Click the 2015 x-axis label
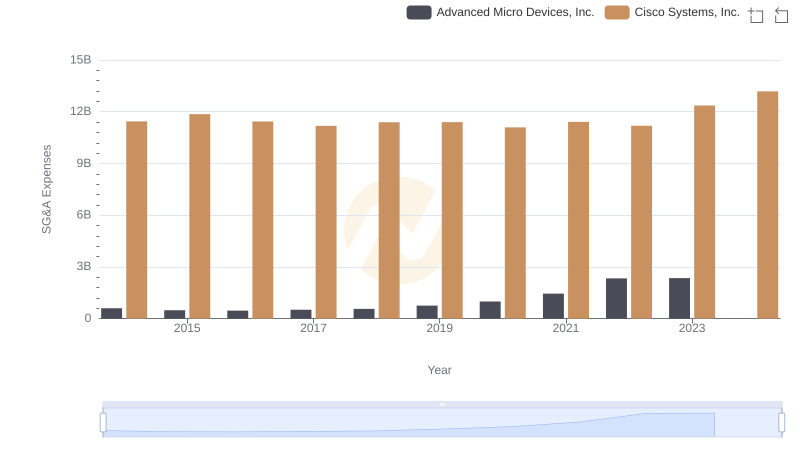 point(187,328)
